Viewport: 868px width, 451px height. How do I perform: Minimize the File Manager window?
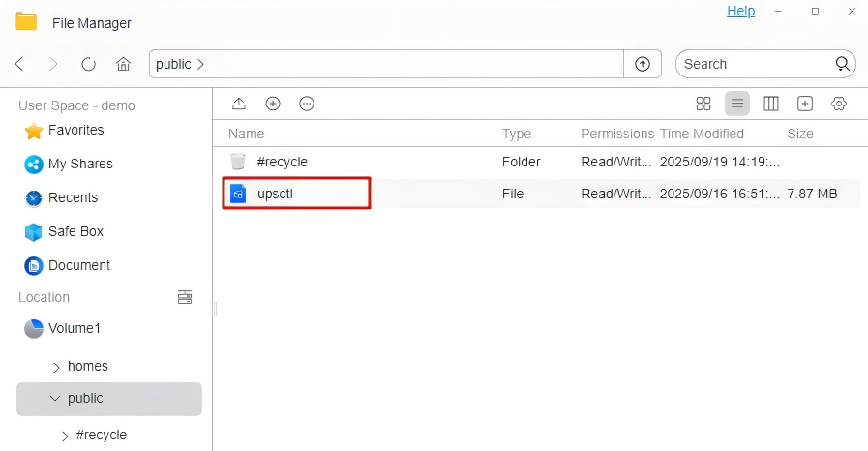(x=778, y=11)
